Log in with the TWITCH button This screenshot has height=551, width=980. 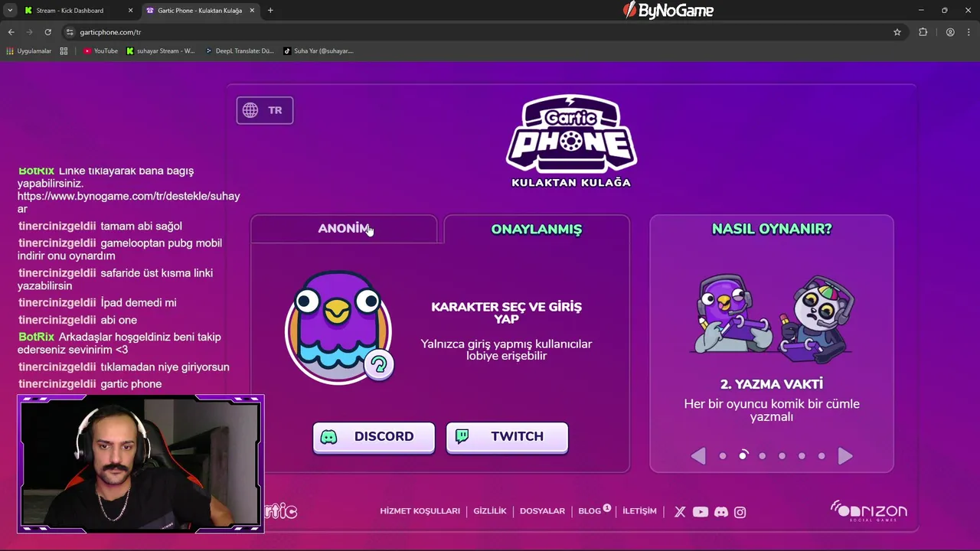(507, 437)
